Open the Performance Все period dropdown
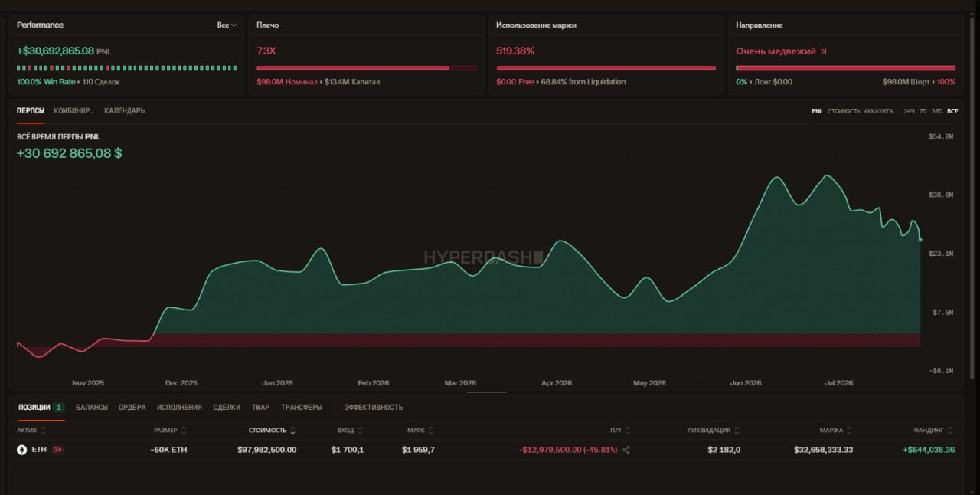Image resolution: width=980 pixels, height=495 pixels. [x=227, y=25]
